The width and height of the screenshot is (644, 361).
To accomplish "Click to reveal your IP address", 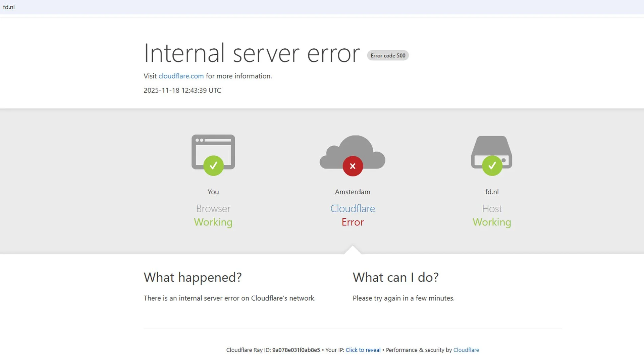I will click(x=363, y=350).
